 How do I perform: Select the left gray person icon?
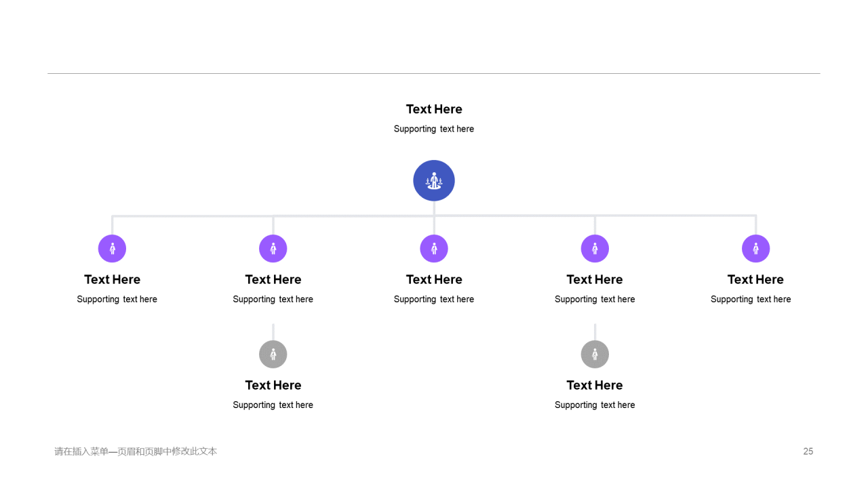point(273,354)
